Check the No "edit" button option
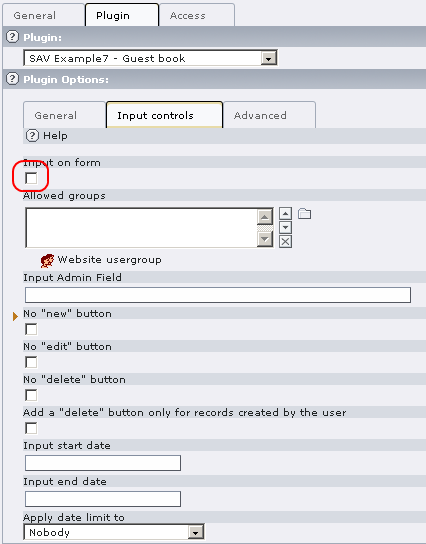 pyautogui.click(x=31, y=362)
